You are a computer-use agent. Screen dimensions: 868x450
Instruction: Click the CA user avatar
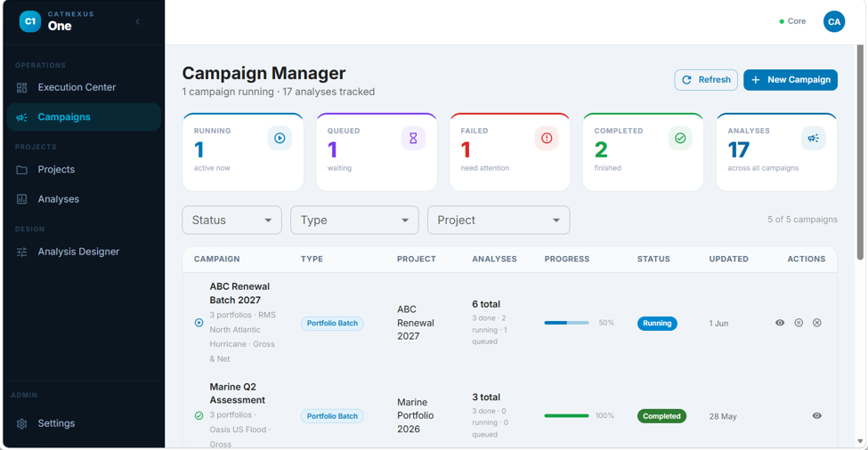coord(833,21)
